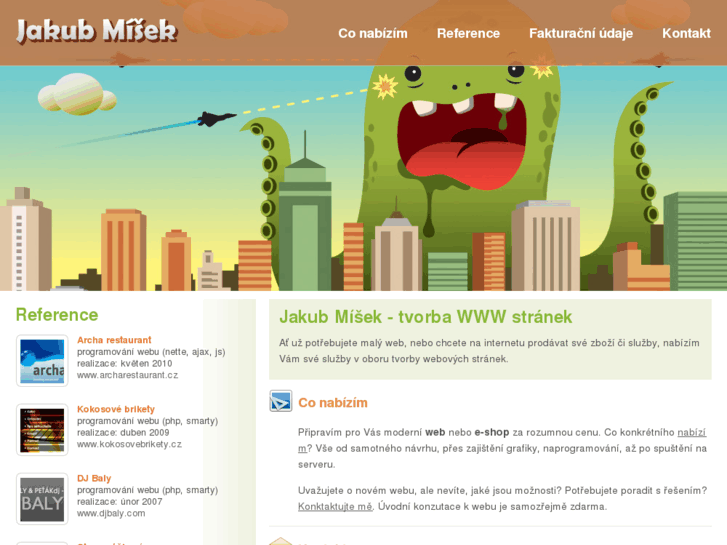Follow the DJ Baly title link

point(94,478)
